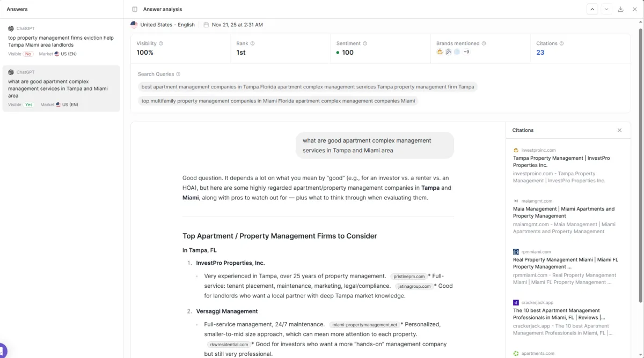Open the Maia Management citation link

[x=563, y=212]
